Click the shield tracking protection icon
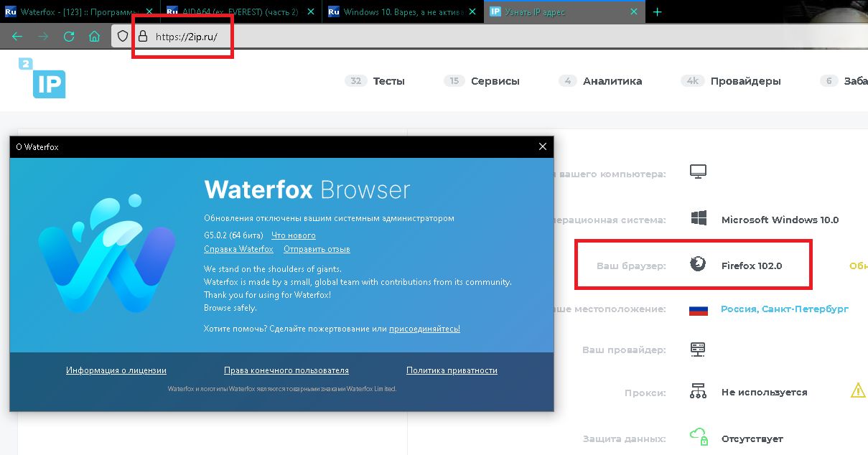868x455 pixels. point(123,36)
